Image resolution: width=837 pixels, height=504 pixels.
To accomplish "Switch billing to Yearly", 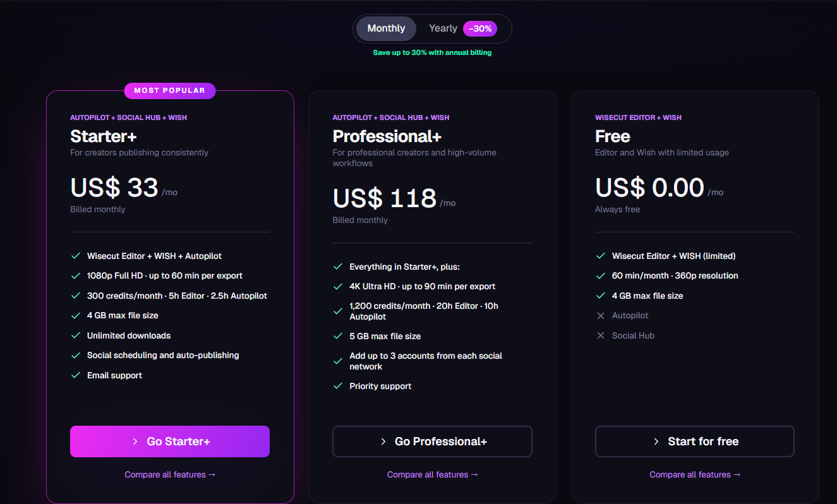I will click(443, 28).
